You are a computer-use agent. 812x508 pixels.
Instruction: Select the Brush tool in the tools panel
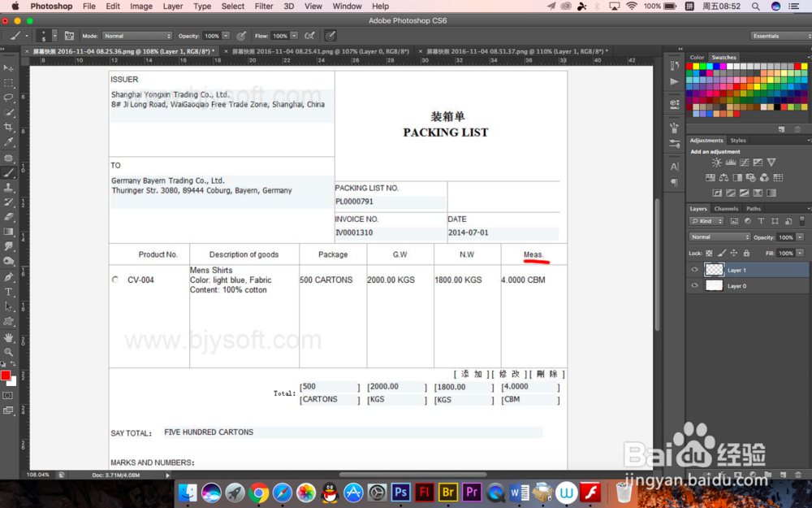8,172
